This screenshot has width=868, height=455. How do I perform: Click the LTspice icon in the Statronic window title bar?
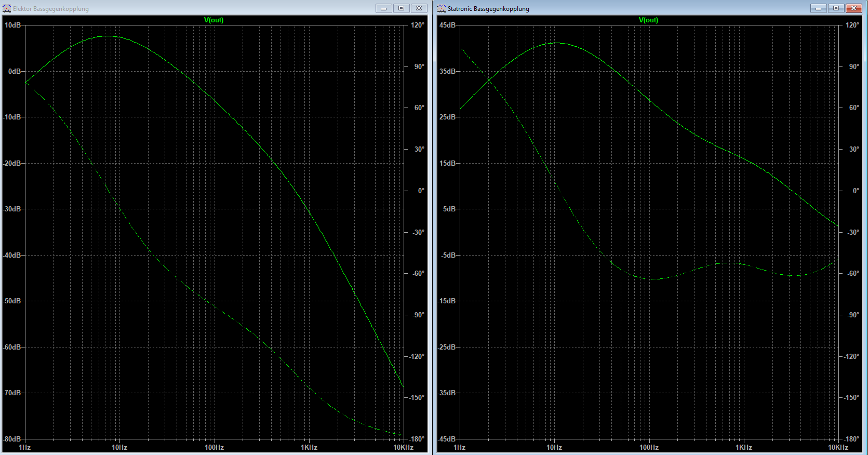point(442,8)
